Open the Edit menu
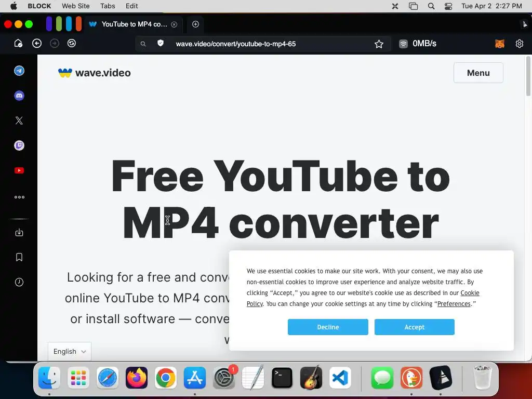532x399 pixels. [131, 6]
